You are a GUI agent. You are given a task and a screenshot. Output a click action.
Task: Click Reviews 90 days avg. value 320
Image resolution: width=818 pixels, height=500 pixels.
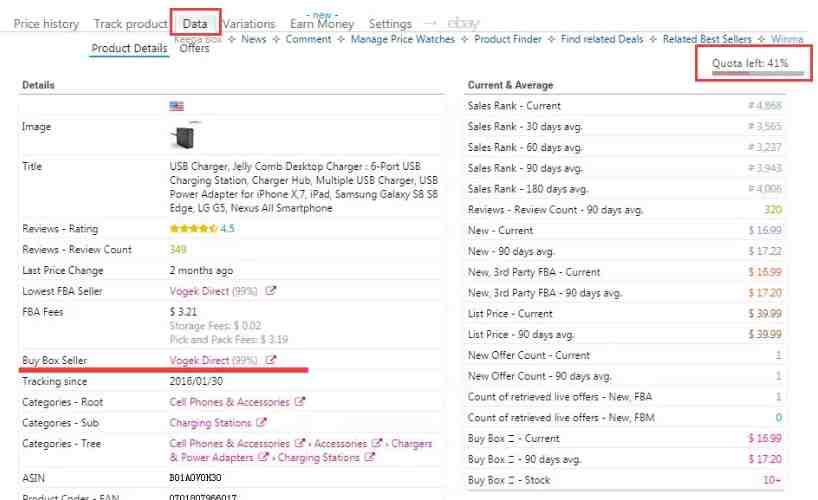tap(773, 210)
